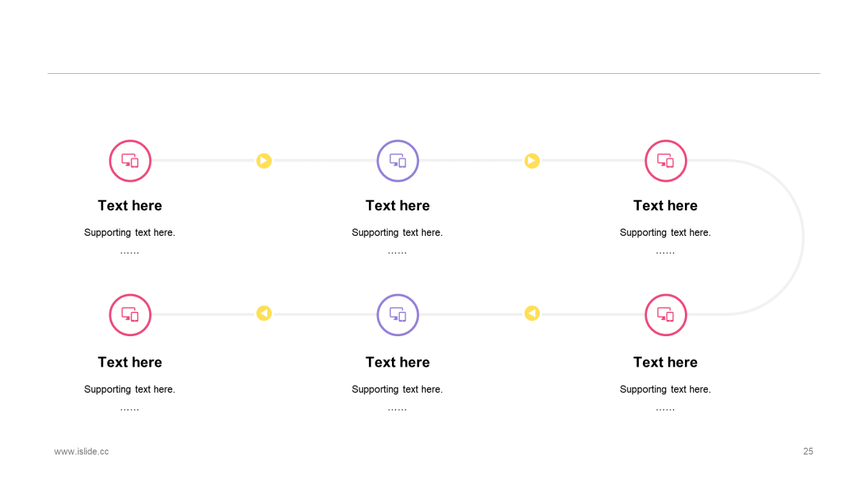868x488 pixels.
Task: Click the "Text here" heading below the top purple icon
Action: pyautogui.click(x=398, y=205)
